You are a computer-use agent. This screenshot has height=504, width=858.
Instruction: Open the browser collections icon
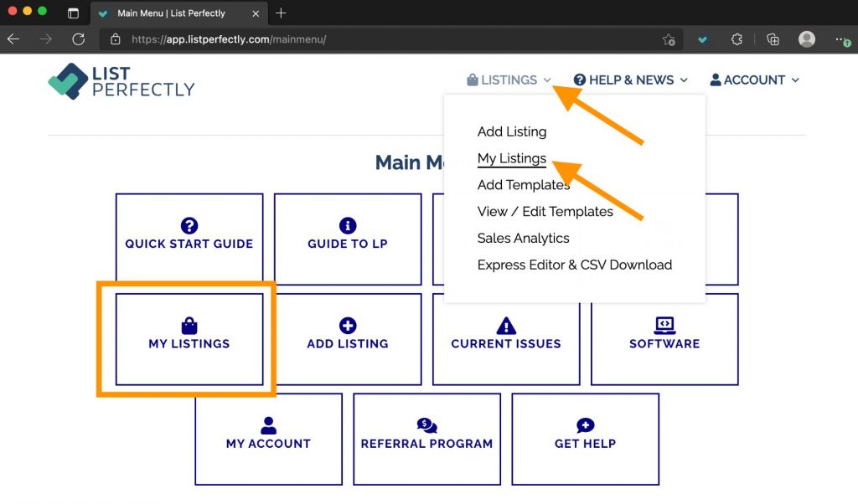click(773, 39)
